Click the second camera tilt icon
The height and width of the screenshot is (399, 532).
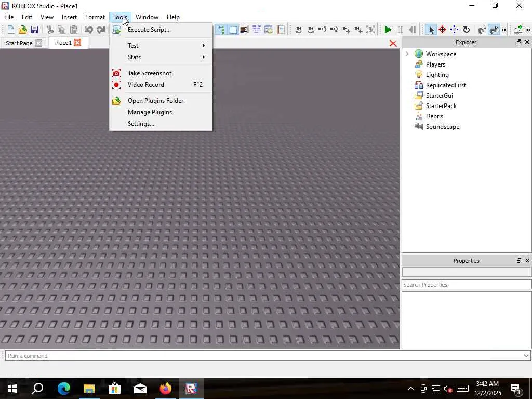click(311, 30)
